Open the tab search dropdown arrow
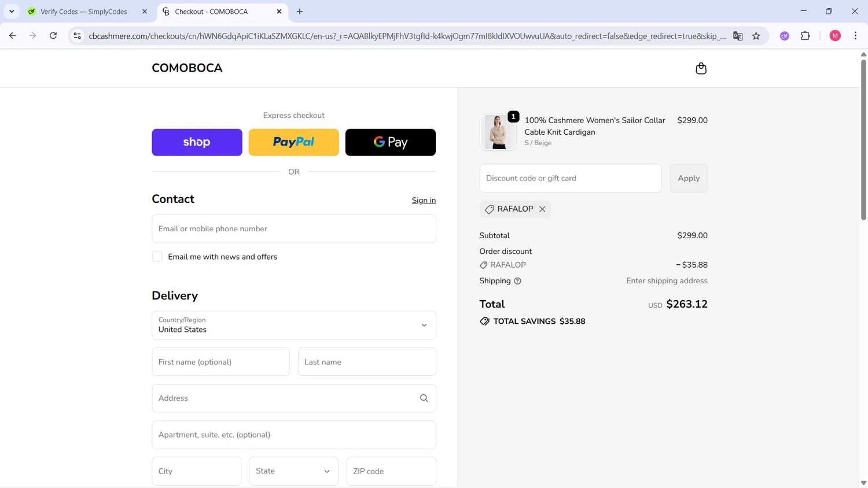Image resolution: width=868 pixels, height=488 pixels. 12,12
